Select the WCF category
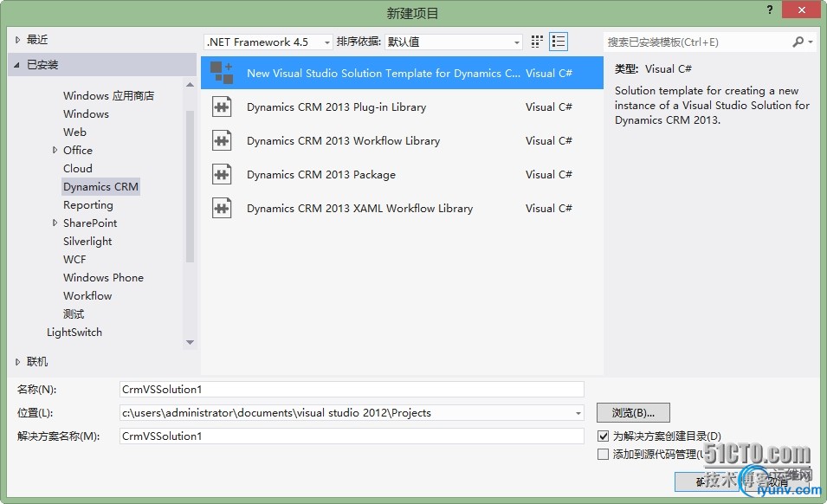The height and width of the screenshot is (504, 827). click(x=74, y=260)
